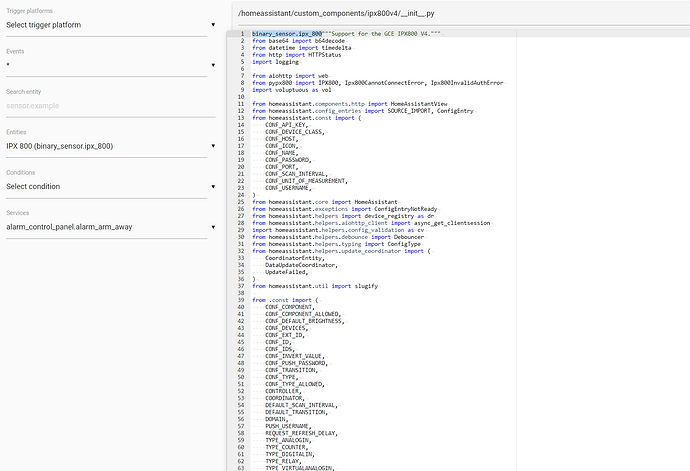The width and height of the screenshot is (690, 471).
Task: Click highlighted binary_sensor.ipx_800 text on line 1
Action: click(x=287, y=33)
